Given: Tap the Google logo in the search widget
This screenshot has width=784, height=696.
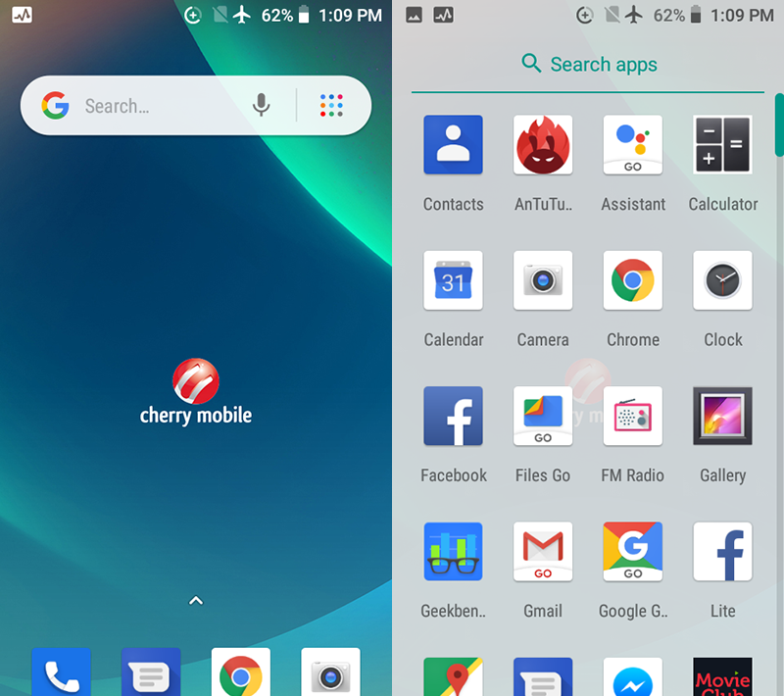Looking at the screenshot, I should [55, 105].
